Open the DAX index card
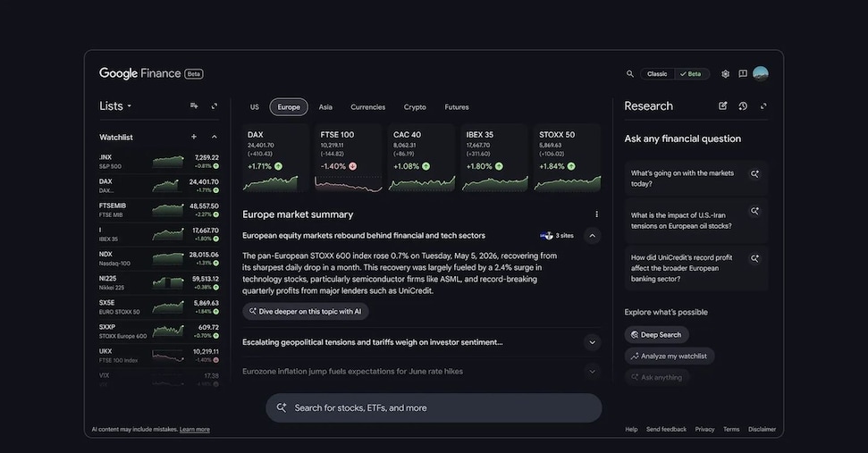Viewport: 868px width, 453px height. (x=274, y=158)
